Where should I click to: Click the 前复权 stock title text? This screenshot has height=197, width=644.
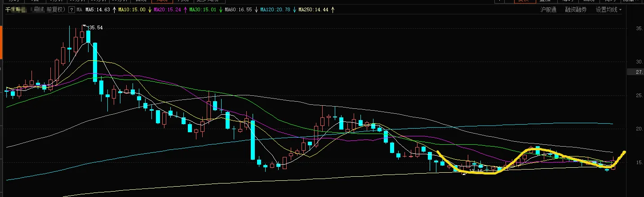click(55, 9)
